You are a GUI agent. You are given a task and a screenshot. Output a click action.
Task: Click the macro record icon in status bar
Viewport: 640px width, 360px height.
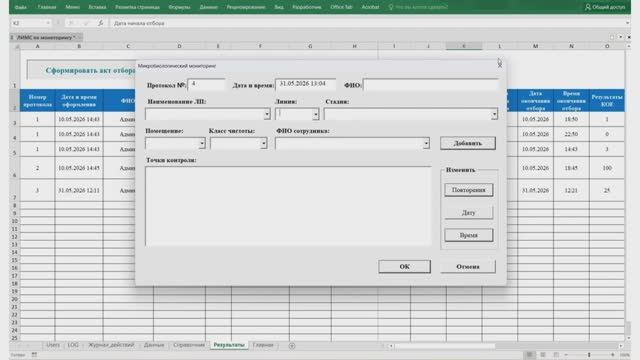point(34,355)
